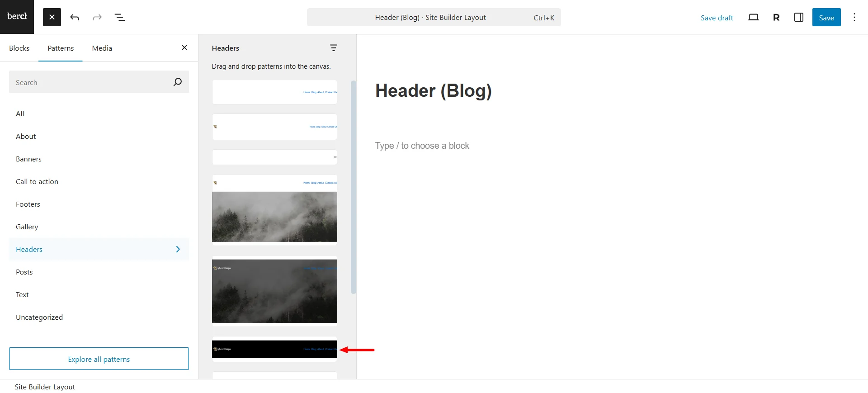Undo the last change
Image resolution: width=868 pixels, height=393 pixels.
(x=75, y=17)
